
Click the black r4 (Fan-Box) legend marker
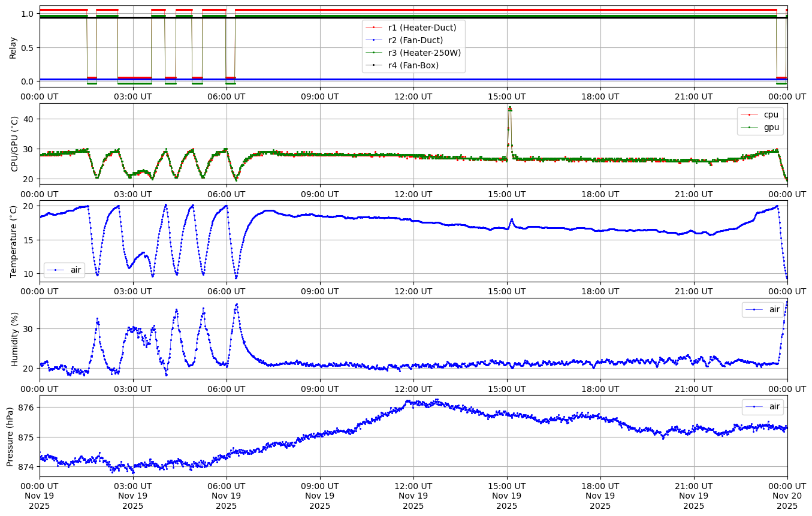coord(374,65)
